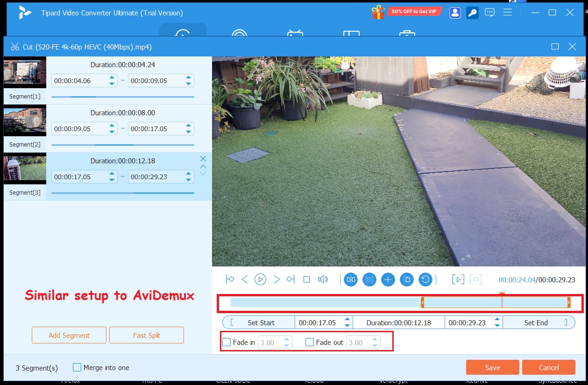This screenshot has width=588, height=385.
Task: Click the 3 Segment(s) status text
Action: tap(37, 368)
